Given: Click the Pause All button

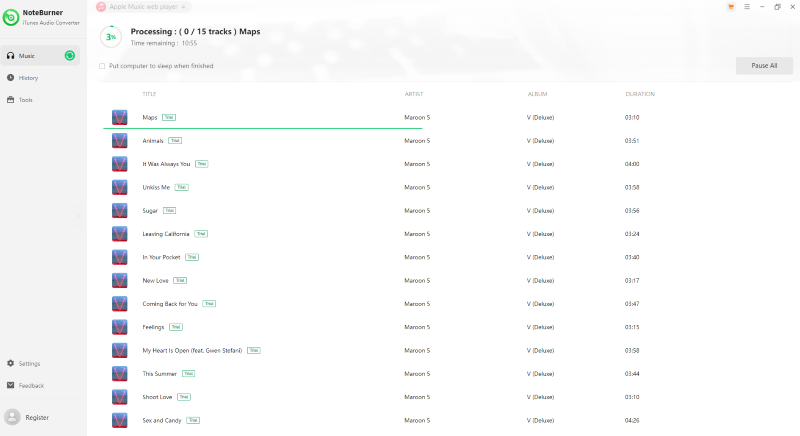Looking at the screenshot, I should click(764, 66).
